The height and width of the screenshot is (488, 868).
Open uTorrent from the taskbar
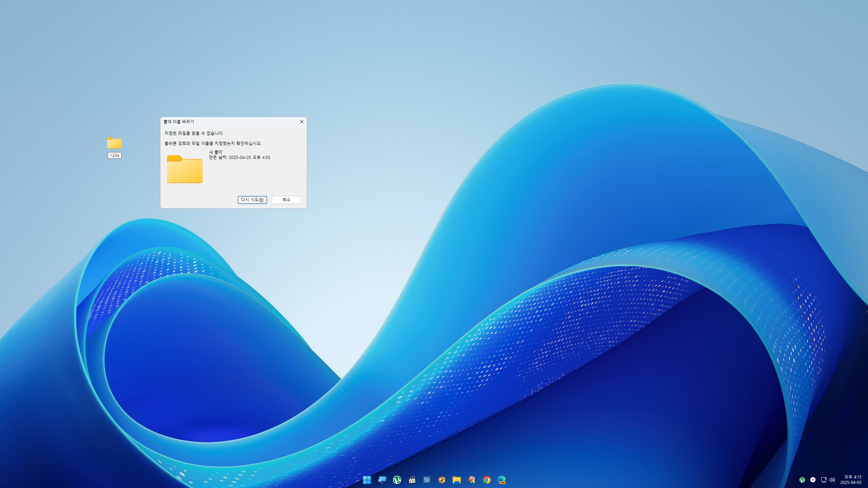pyautogui.click(x=397, y=480)
